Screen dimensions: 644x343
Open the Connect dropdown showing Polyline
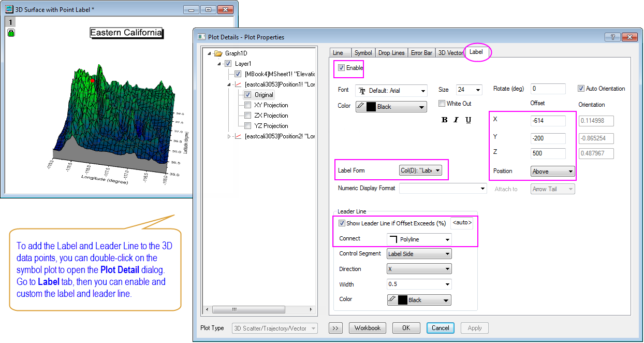[419, 239]
